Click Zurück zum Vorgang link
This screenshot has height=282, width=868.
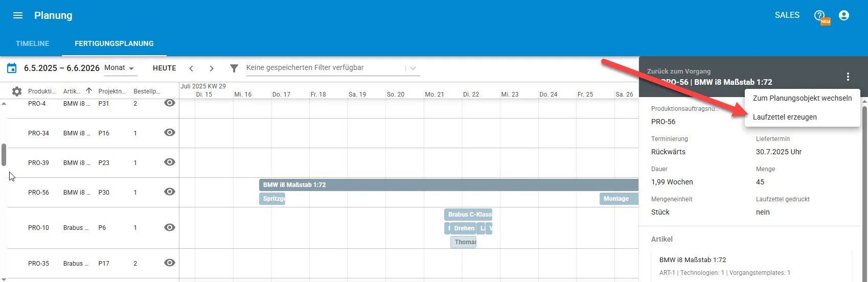tap(679, 72)
